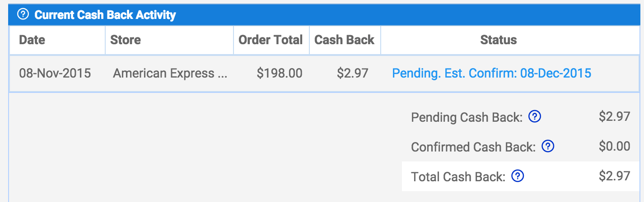This screenshot has height=202, width=644.
Task: Click the American Express store name cell
Action: click(x=170, y=73)
